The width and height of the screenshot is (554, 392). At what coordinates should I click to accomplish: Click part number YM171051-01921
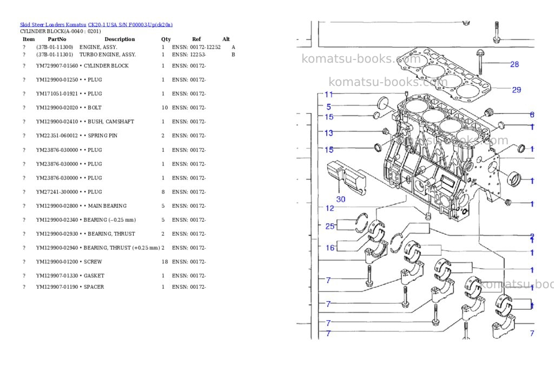[x=57, y=94]
